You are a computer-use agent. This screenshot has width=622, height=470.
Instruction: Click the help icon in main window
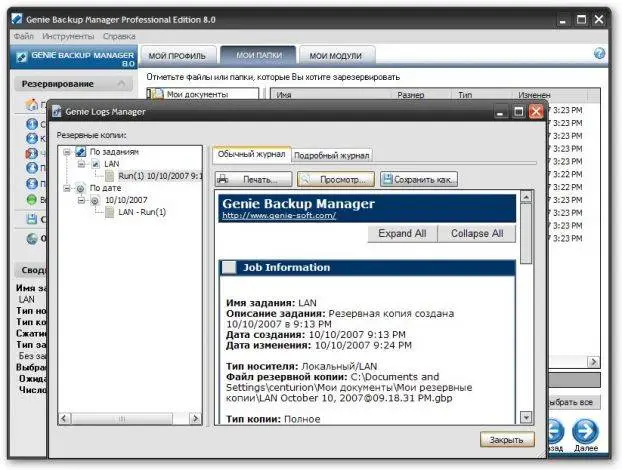pyautogui.click(x=599, y=53)
